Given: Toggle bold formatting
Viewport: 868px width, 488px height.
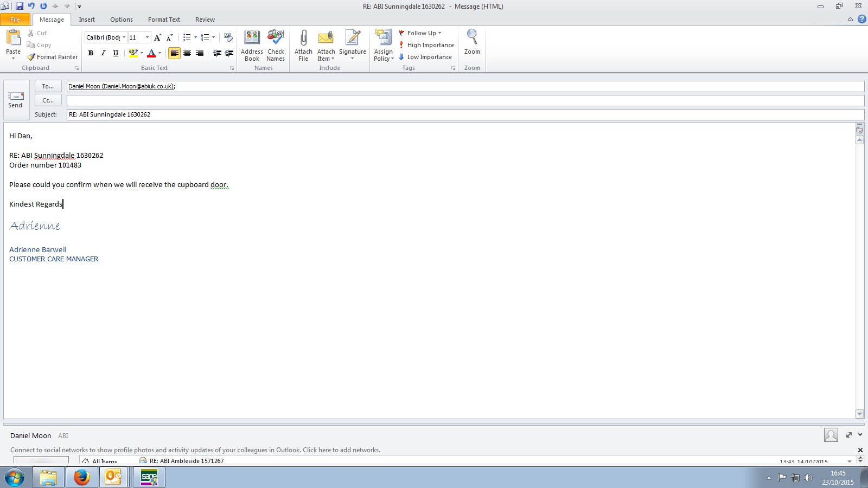Looking at the screenshot, I should (91, 53).
